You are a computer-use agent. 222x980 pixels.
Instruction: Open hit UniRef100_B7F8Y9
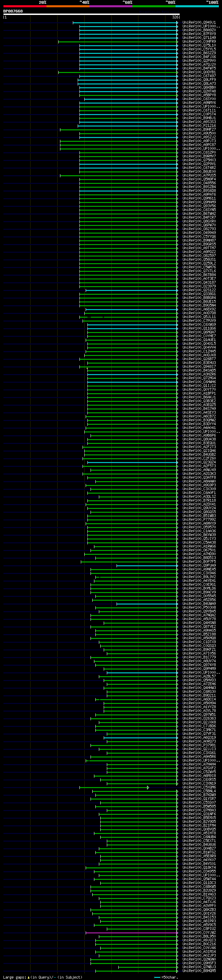coord(199,34)
